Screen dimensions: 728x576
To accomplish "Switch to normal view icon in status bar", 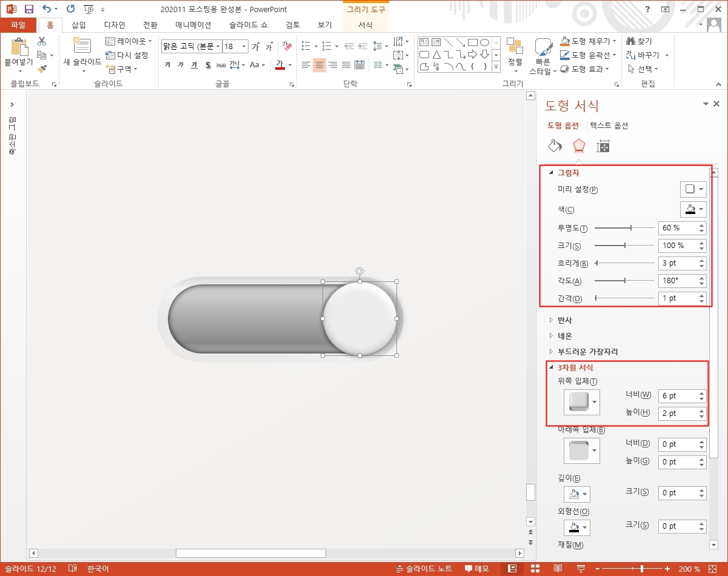I will coord(512,569).
